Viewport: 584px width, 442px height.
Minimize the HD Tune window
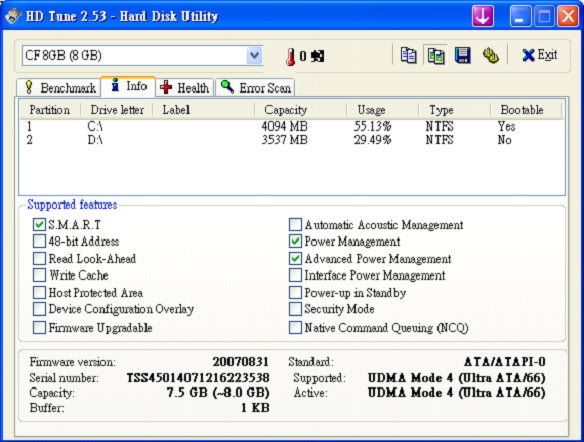click(x=520, y=16)
